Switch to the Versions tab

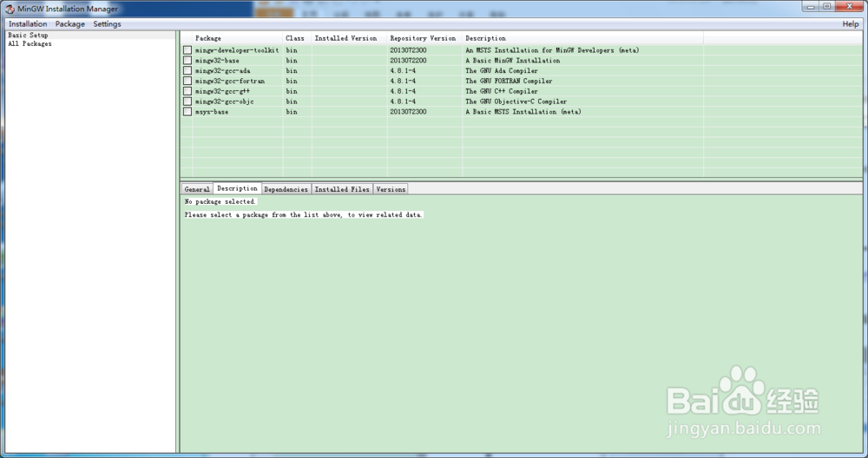pyautogui.click(x=391, y=189)
